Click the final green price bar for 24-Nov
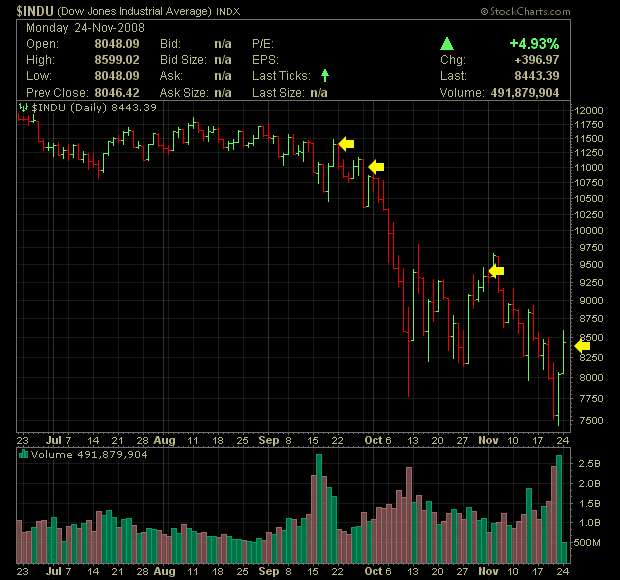Viewport: 620px width, 580px height. click(563, 352)
